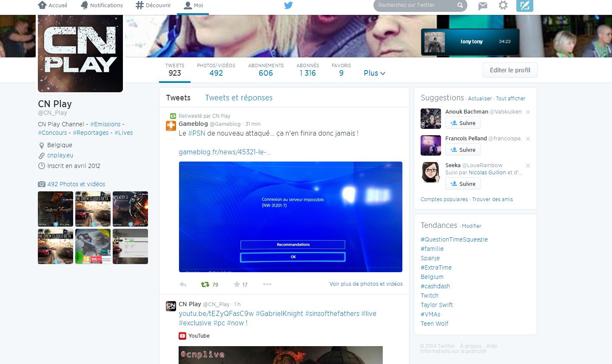Open more options dots on Gameblog tweet
Screen dimensions: 612x364
267,284
